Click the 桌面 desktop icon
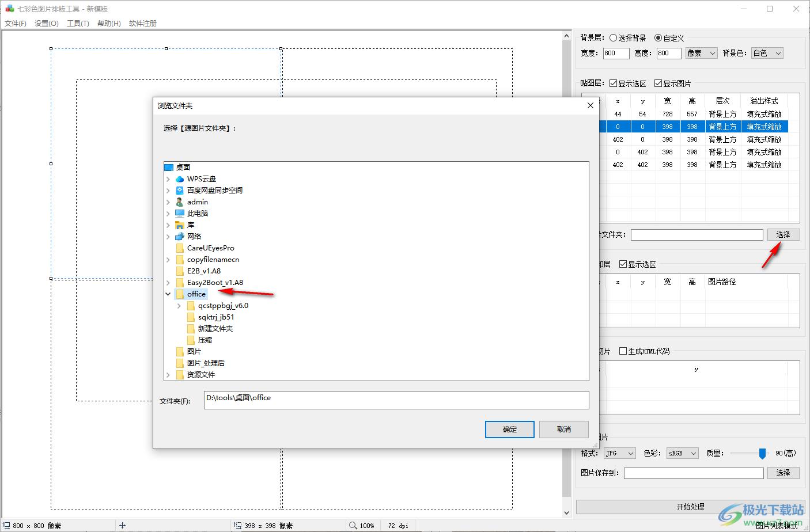This screenshot has height=532, width=810. (x=169, y=168)
